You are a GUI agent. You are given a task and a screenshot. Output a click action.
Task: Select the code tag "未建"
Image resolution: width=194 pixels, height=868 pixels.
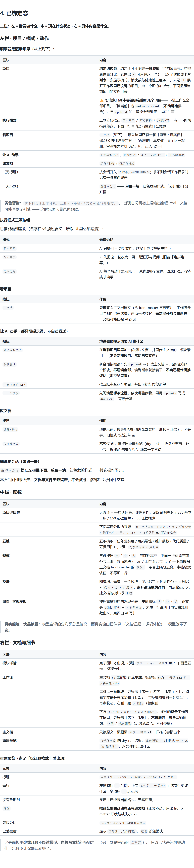click(x=129, y=593)
